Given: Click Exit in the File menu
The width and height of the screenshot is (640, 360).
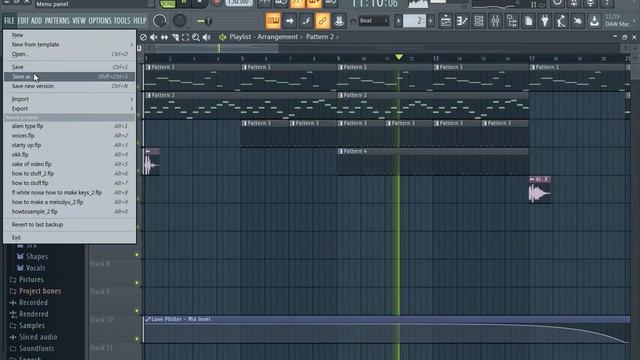Looking at the screenshot, I should (69, 238).
